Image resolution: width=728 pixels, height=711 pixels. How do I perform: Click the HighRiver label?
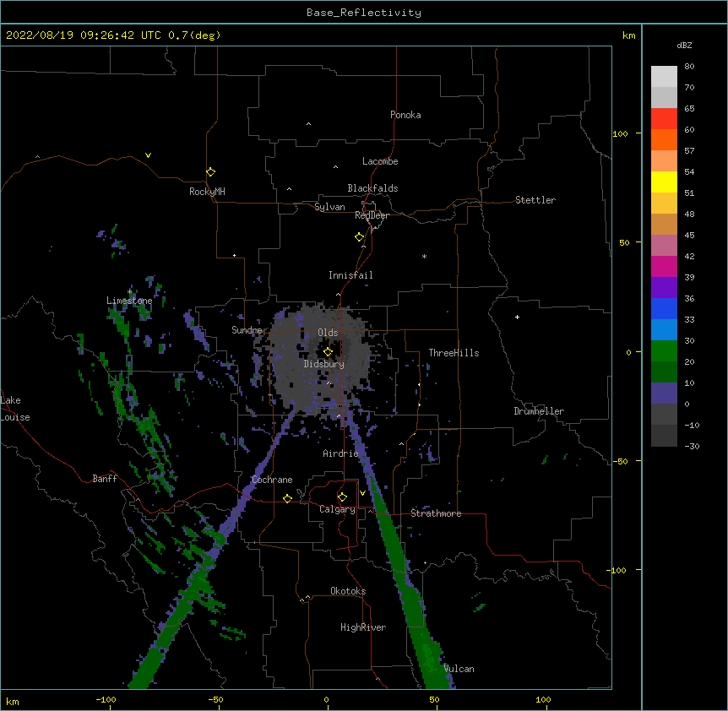(363, 627)
